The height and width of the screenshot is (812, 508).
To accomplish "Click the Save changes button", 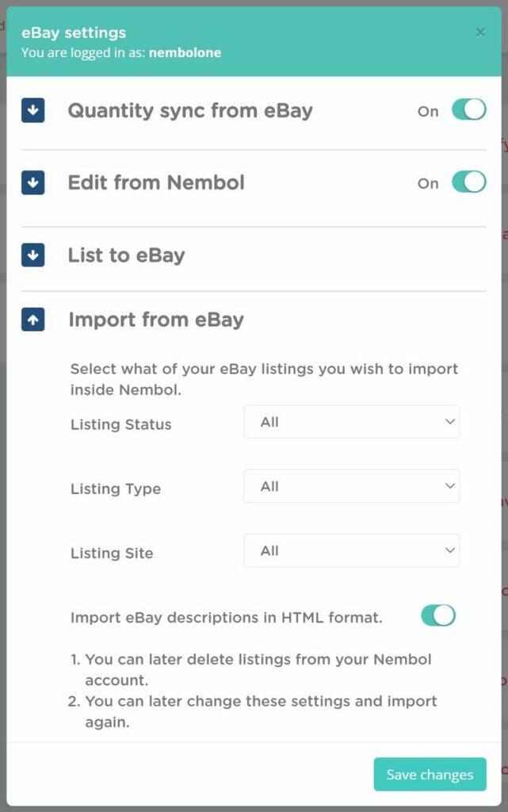I will (429, 774).
